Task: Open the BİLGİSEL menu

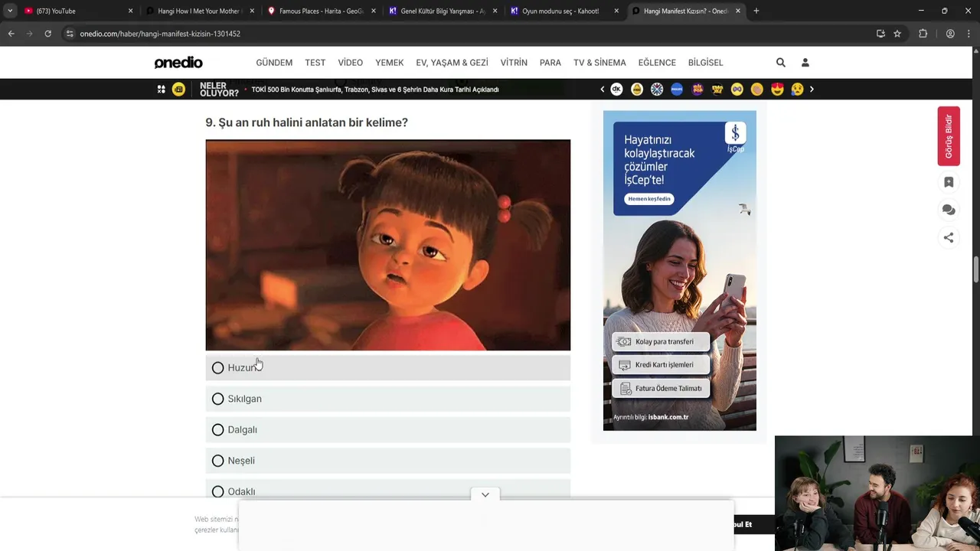Action: click(x=705, y=63)
